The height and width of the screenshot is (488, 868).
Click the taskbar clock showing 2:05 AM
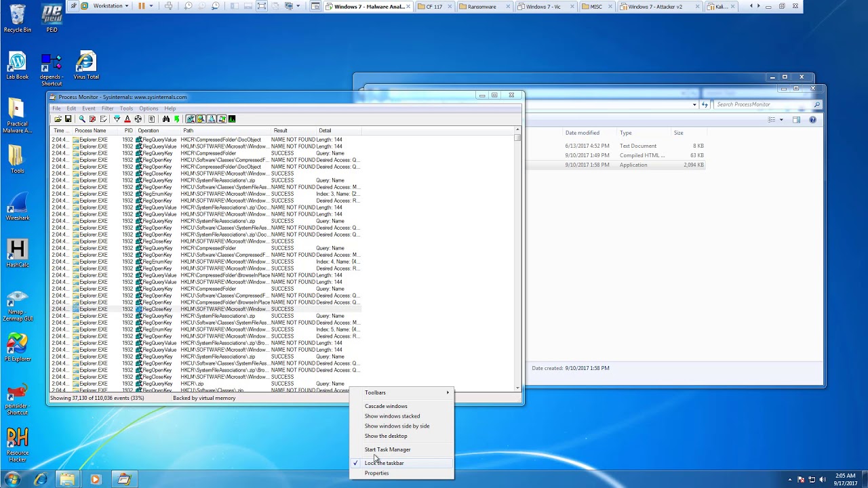pyautogui.click(x=845, y=479)
